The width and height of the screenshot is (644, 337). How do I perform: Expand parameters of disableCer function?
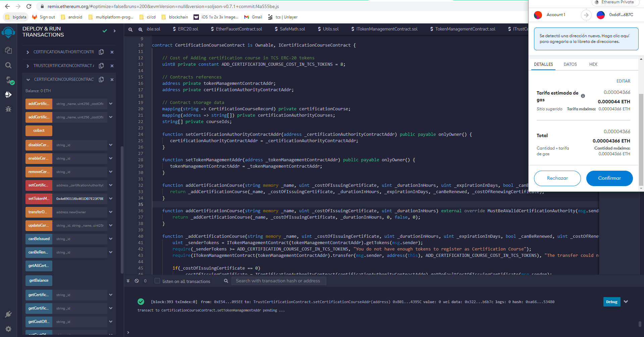point(111,145)
